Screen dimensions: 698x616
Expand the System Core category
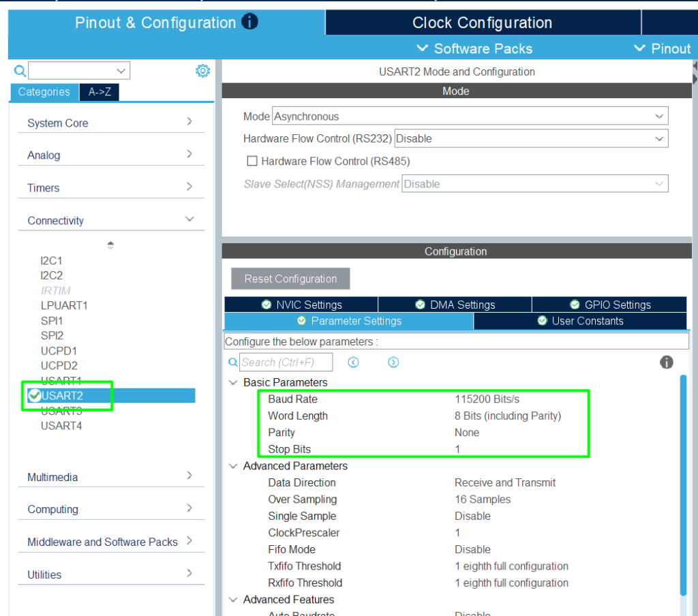point(110,123)
